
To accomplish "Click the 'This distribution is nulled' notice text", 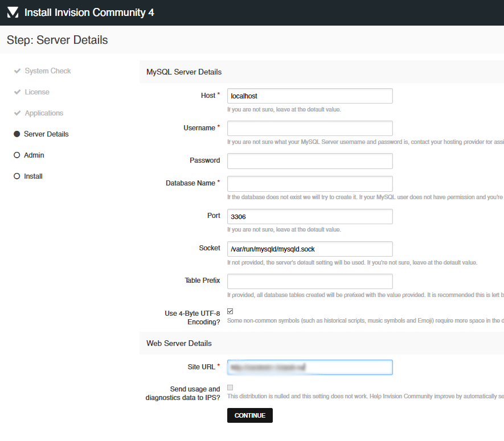I will pyautogui.click(x=366, y=397).
